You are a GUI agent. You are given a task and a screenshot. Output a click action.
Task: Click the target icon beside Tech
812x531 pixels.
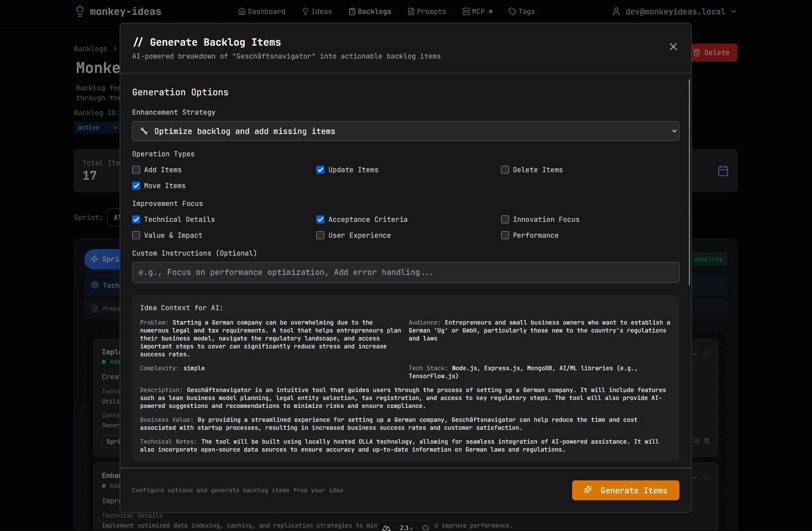point(95,285)
